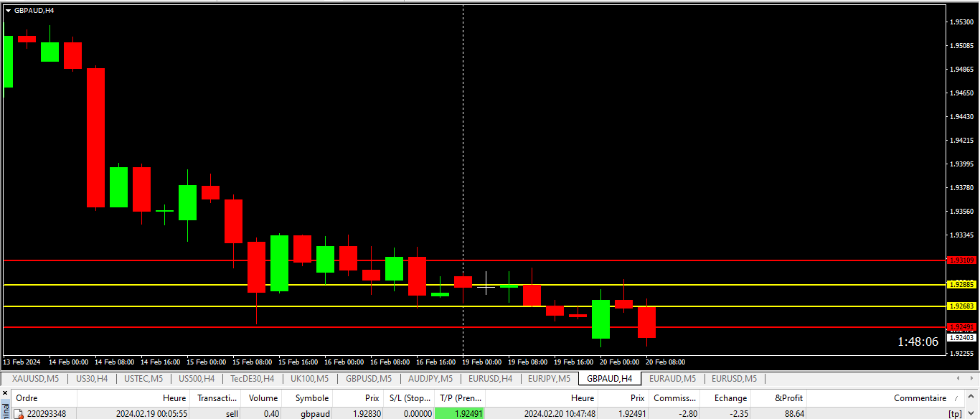Select the green T/P cell showing 1.92491
This screenshot has width=980, height=419.
pos(459,414)
